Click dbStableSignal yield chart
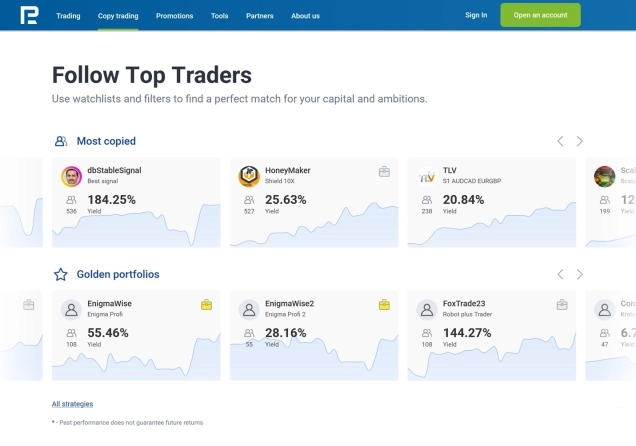Image resolution: width=636 pixels, height=446 pixels. (136, 228)
